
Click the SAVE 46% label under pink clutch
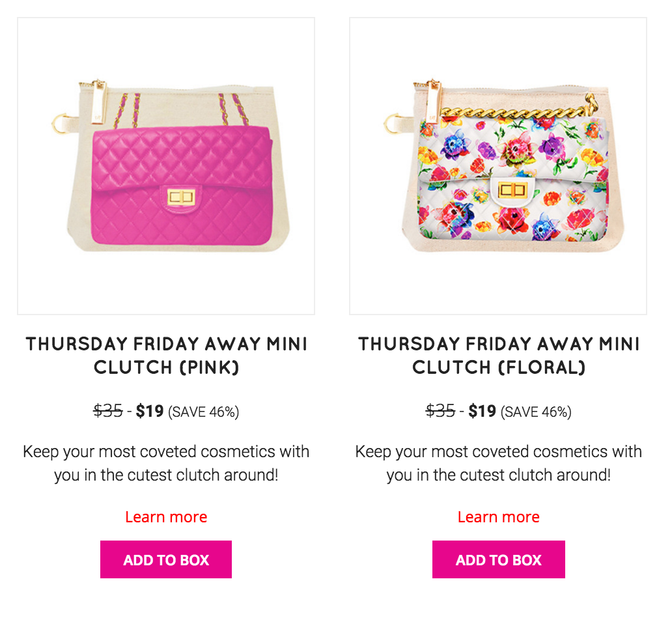pos(204,412)
